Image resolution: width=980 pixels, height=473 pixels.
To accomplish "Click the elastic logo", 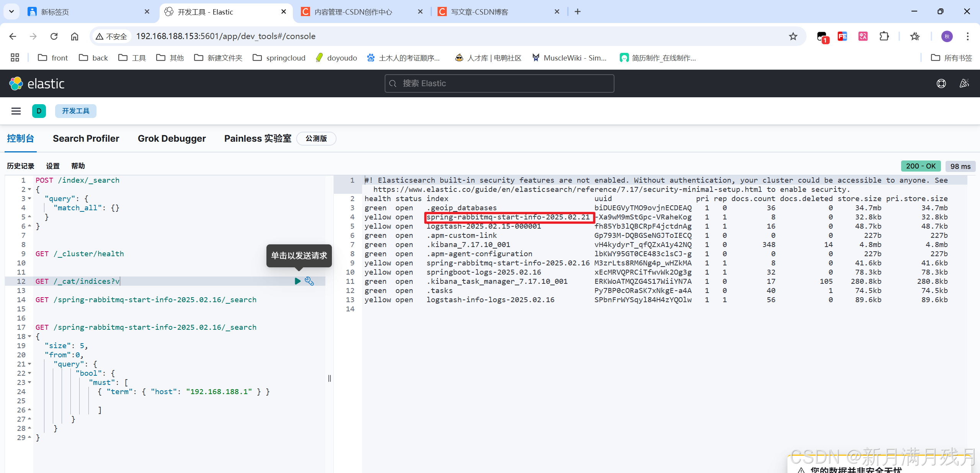I will 37,83.
